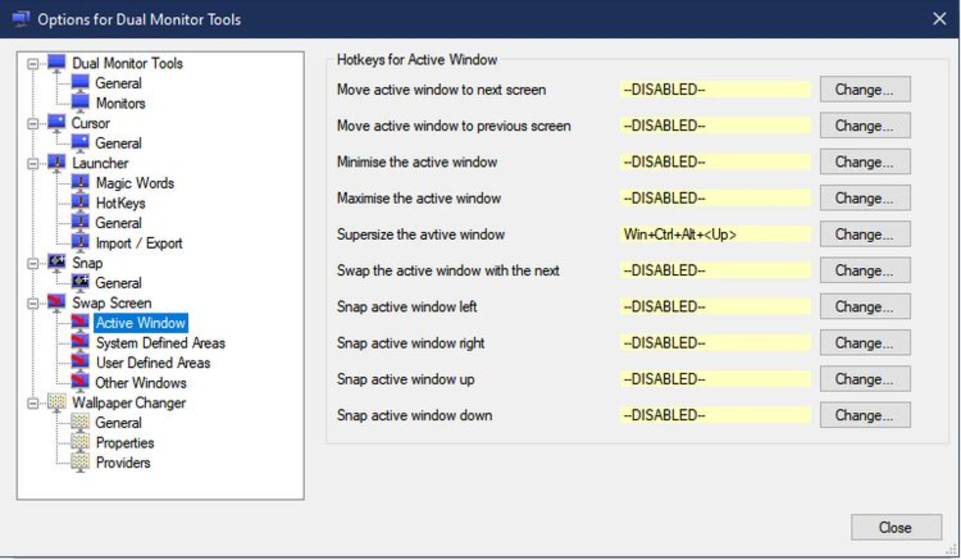Click the Wallpaper Changer node icon
The image size is (961, 560).
point(57,403)
